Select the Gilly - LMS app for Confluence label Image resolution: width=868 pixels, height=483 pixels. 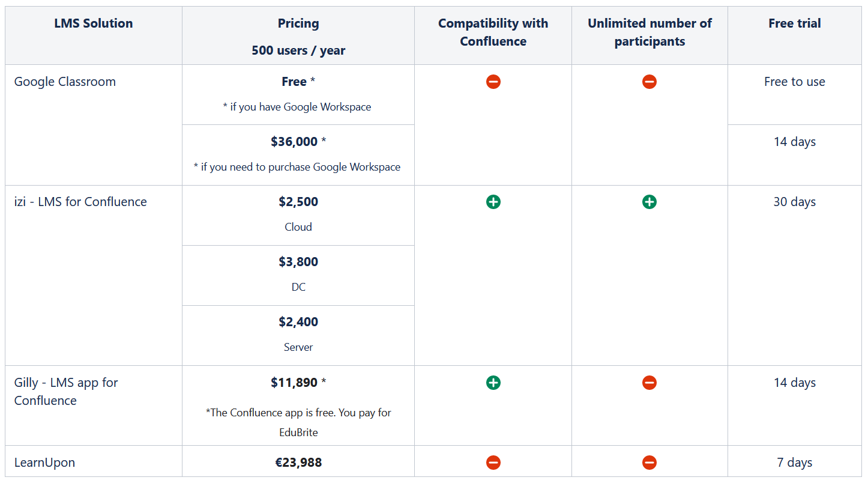[66, 392]
